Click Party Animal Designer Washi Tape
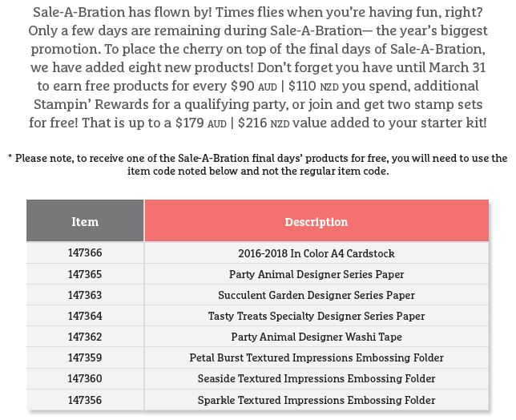Image resolution: width=516 pixels, height=420 pixels. (x=316, y=337)
